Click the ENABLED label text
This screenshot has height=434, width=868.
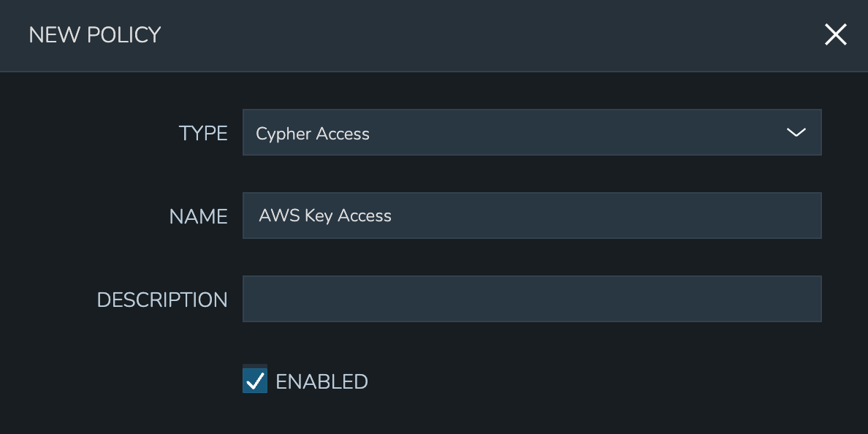click(x=321, y=381)
